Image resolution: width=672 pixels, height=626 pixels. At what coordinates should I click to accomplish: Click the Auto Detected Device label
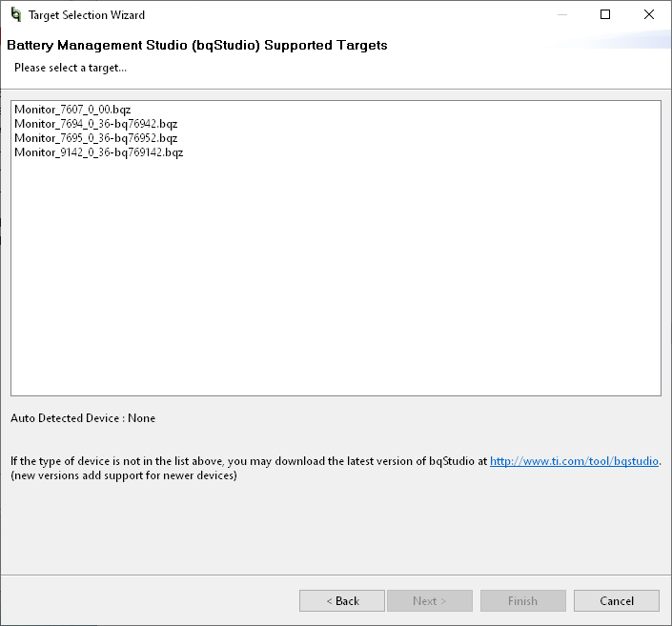(83, 418)
